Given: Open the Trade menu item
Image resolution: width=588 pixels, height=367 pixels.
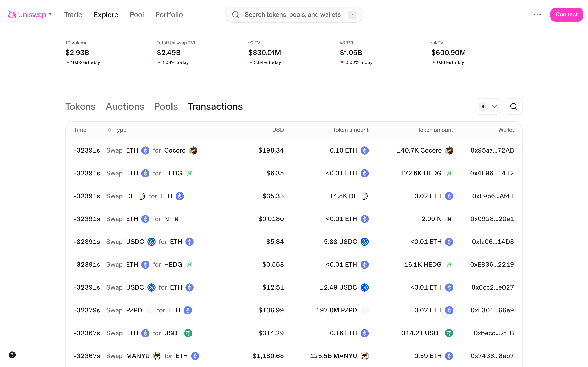Looking at the screenshot, I should [73, 14].
